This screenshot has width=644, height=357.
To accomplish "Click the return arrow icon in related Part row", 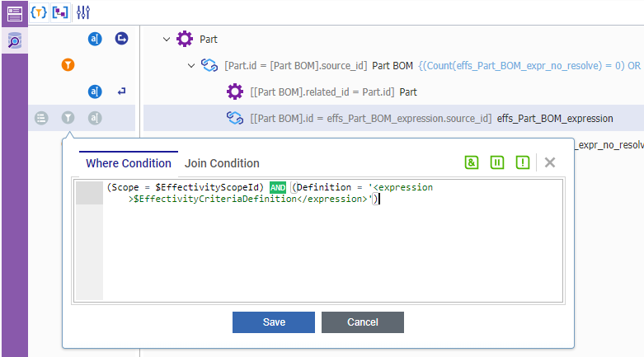I will [121, 92].
